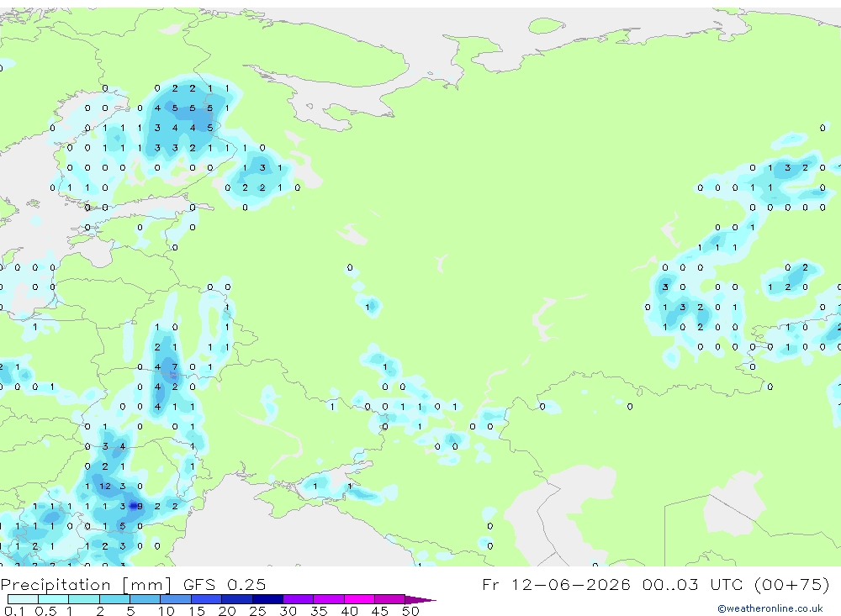Viewport: 841px width, 616px height.
Task: Click the '0.1' legend scale label
Action: 14,611
